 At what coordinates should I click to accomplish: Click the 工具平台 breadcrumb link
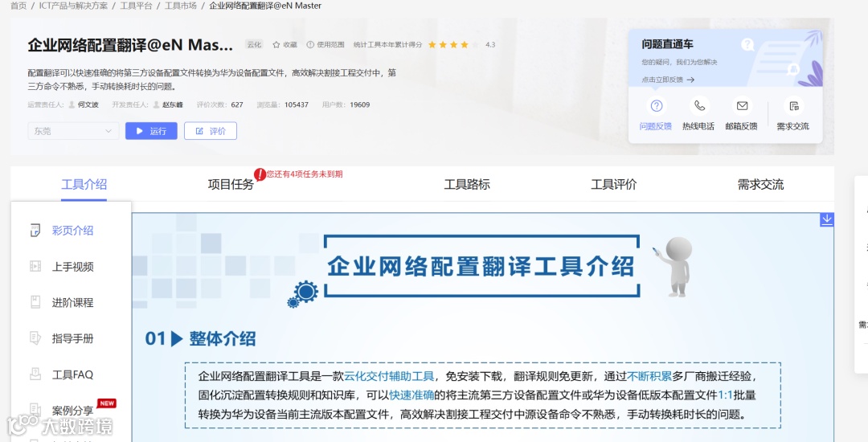(x=136, y=6)
